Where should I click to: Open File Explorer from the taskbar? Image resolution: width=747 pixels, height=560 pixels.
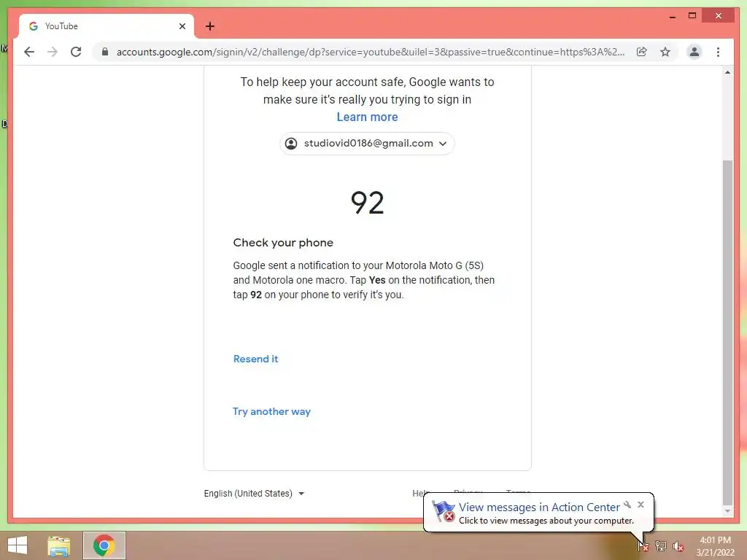click(58, 545)
